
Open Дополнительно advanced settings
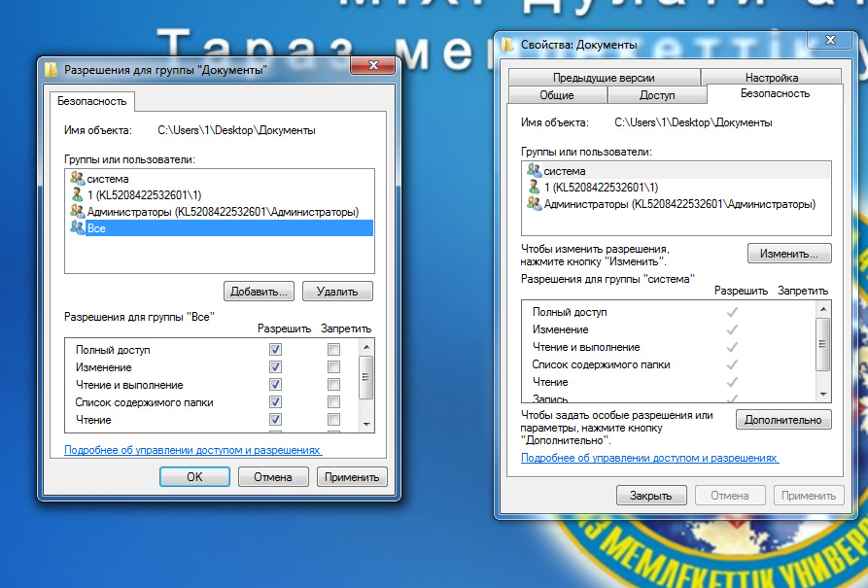click(783, 420)
